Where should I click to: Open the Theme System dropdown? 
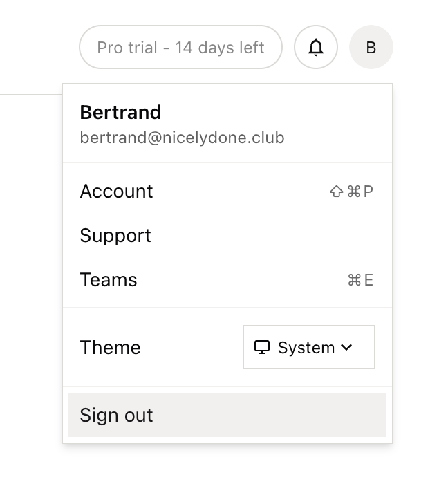point(309,347)
